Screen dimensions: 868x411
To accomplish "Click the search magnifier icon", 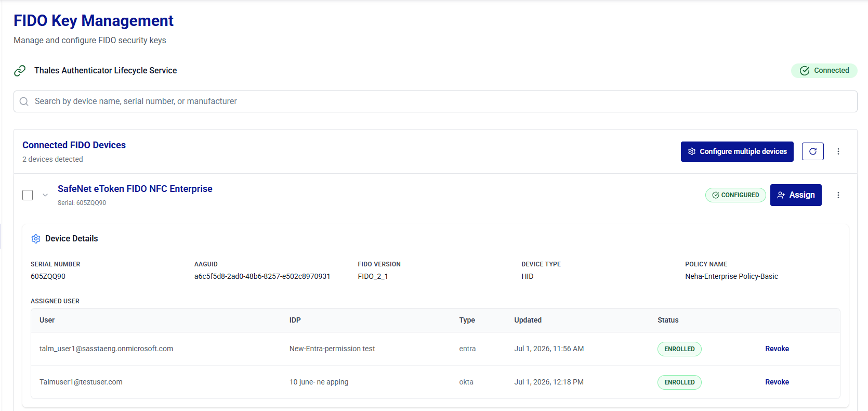I will pyautogui.click(x=24, y=101).
